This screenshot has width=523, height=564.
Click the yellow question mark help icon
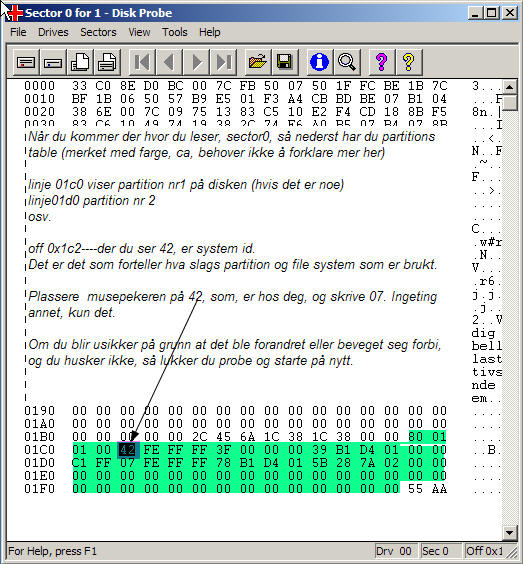[408, 62]
